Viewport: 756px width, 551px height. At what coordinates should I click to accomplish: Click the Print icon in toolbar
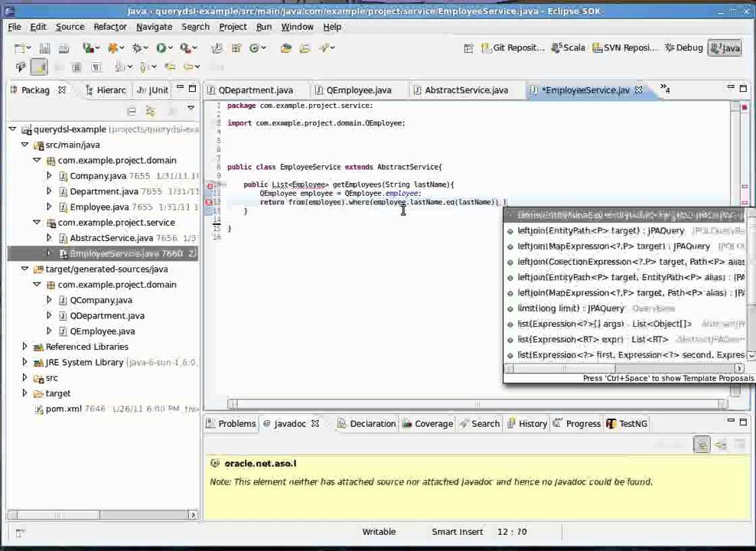(x=64, y=47)
